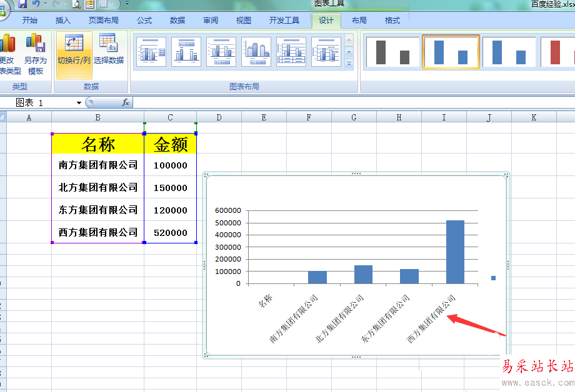Image resolution: width=575 pixels, height=392 pixels.
Task: Open the 插入 ribbon tab
Action: (x=62, y=21)
